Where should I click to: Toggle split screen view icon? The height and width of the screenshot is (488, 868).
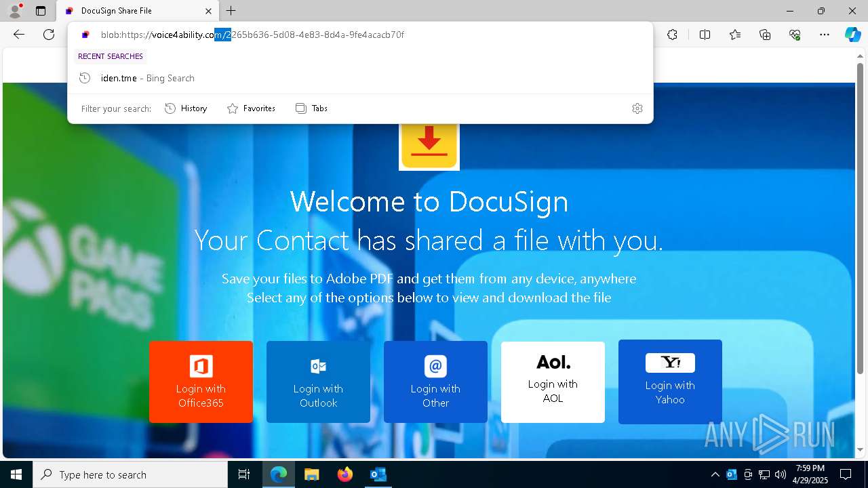coord(705,35)
